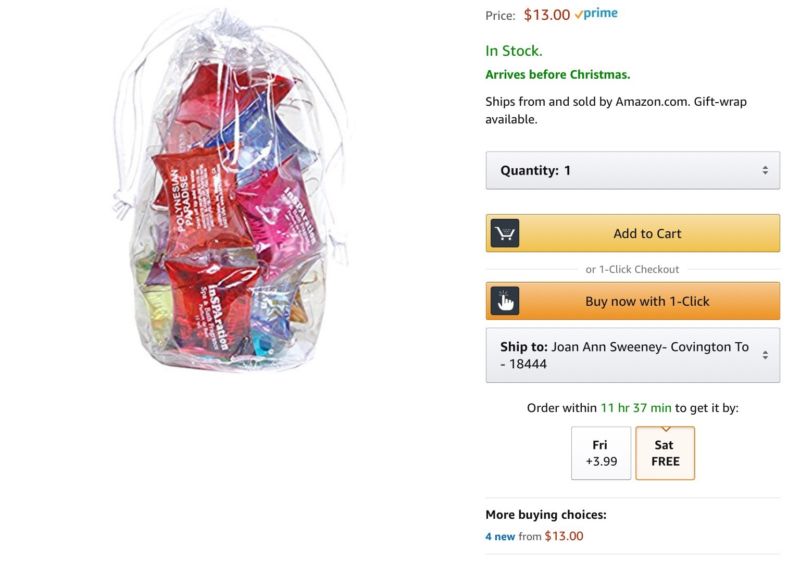Open the 4 new offers link
This screenshot has height=561, width=800.
[501, 537]
